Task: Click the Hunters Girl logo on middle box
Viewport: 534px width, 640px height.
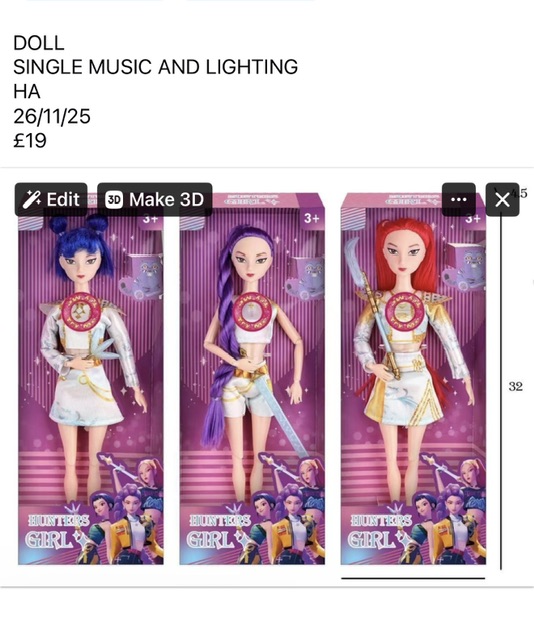Action: (x=219, y=530)
